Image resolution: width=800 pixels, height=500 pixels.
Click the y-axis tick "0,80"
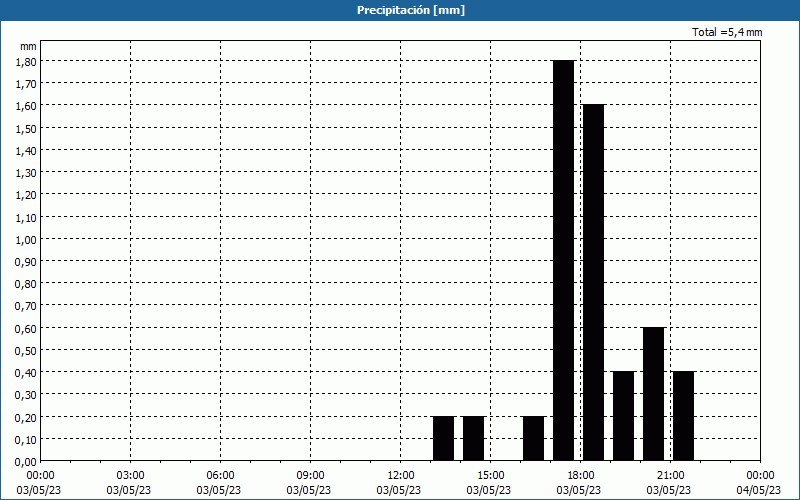coord(27,284)
